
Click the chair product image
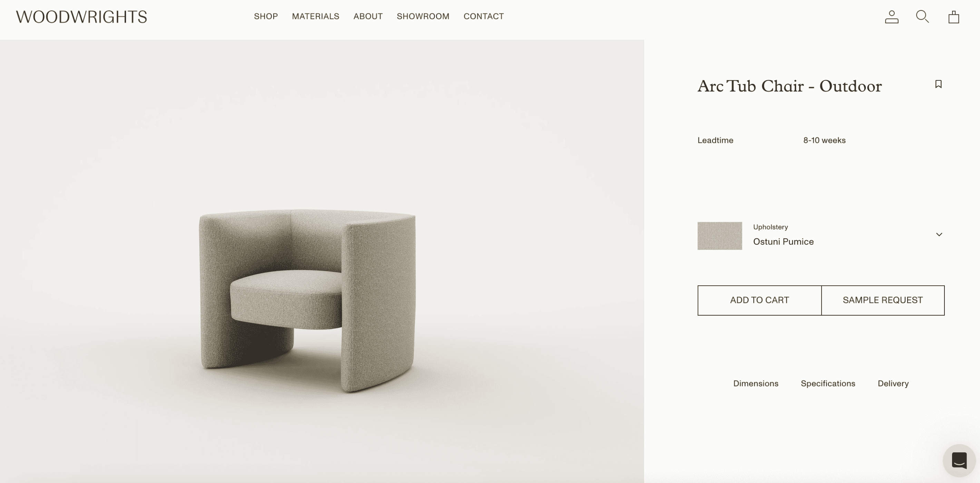click(307, 300)
